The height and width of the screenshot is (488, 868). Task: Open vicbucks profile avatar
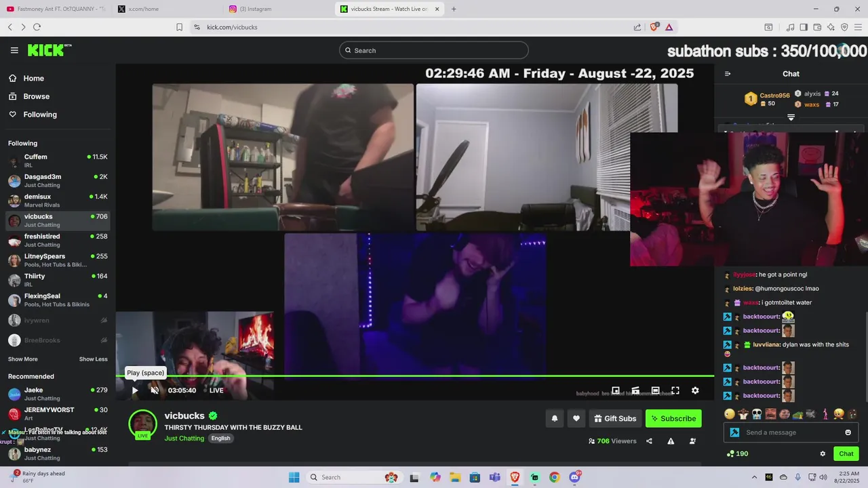pos(142,424)
